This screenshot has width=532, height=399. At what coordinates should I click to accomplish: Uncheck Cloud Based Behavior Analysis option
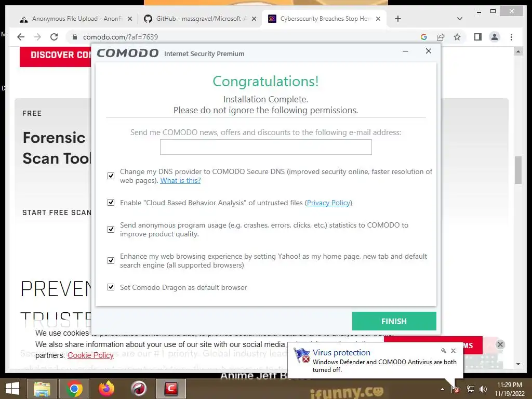[x=111, y=203]
